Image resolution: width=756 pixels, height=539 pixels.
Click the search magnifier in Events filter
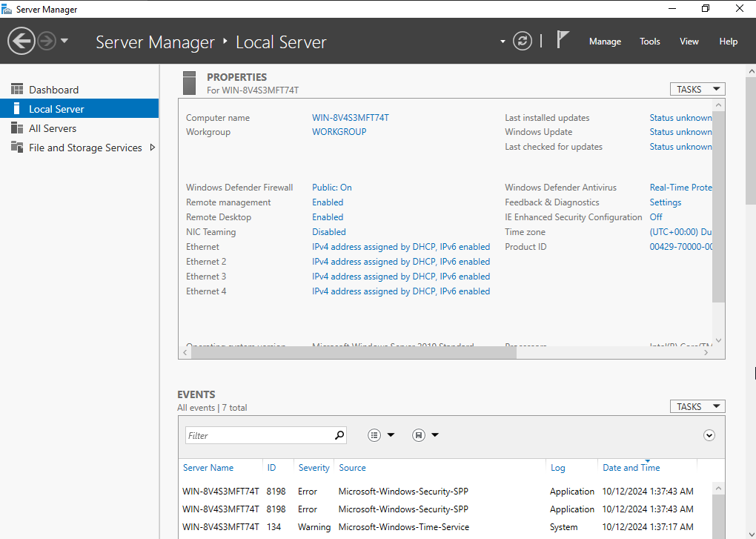[339, 435]
